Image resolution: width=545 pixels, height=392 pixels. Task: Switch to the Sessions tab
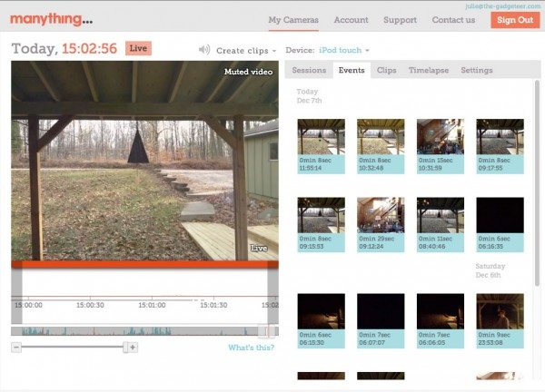tap(309, 70)
